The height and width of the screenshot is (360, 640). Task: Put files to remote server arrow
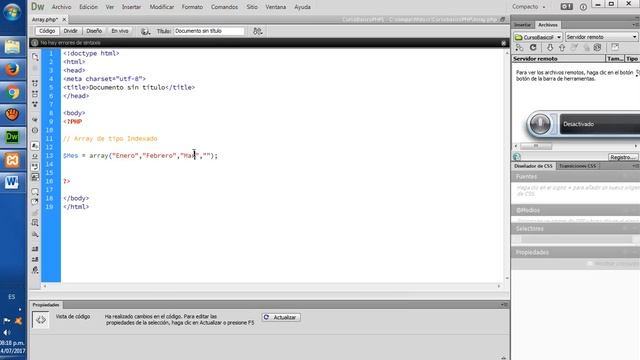click(x=562, y=48)
